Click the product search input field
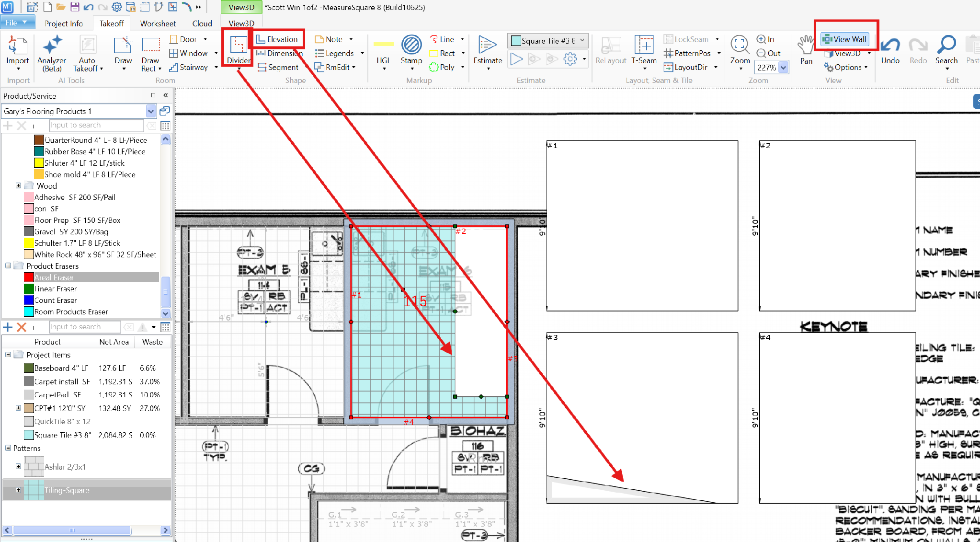Screen dimensions: 980x542 click(96, 125)
